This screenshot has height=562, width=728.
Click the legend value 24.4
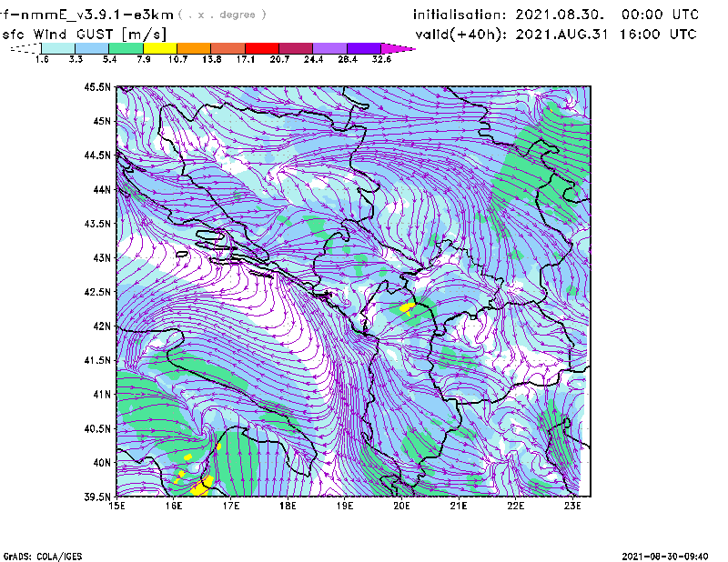(313, 59)
